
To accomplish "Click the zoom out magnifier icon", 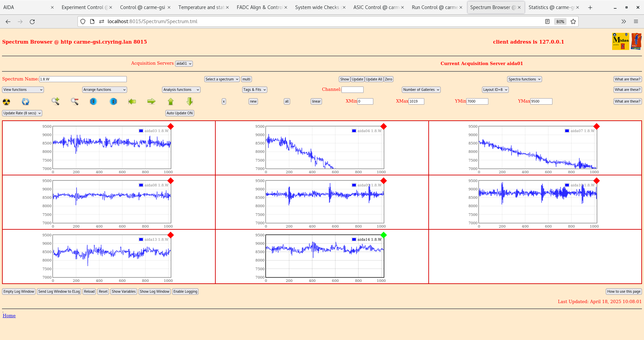I will pos(74,101).
